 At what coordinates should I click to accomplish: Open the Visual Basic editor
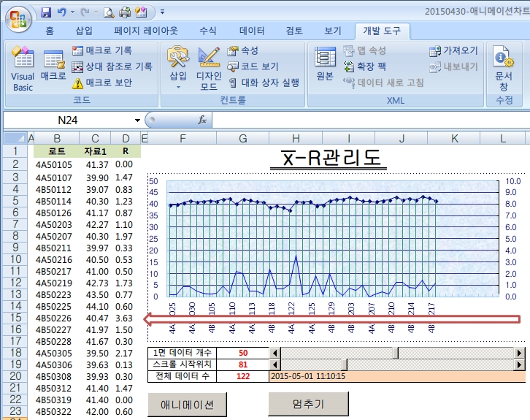tap(23, 69)
